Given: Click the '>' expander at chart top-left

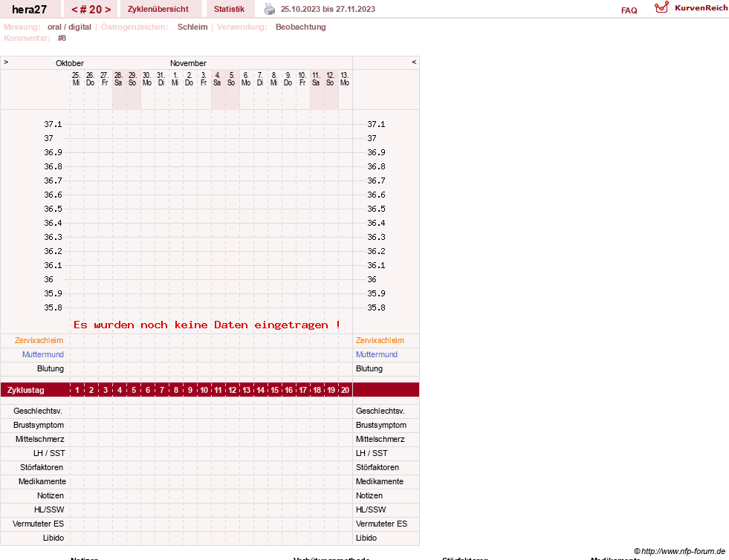Looking at the screenshot, I should [6, 62].
